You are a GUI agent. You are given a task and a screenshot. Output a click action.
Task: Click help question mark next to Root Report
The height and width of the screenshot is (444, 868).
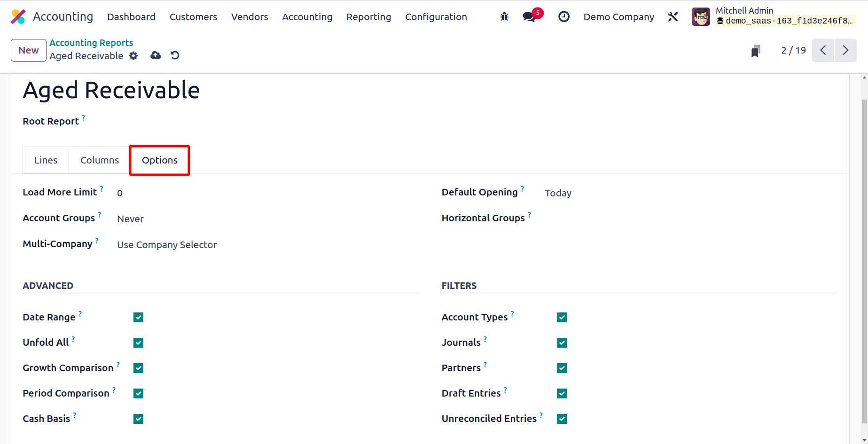coord(84,117)
